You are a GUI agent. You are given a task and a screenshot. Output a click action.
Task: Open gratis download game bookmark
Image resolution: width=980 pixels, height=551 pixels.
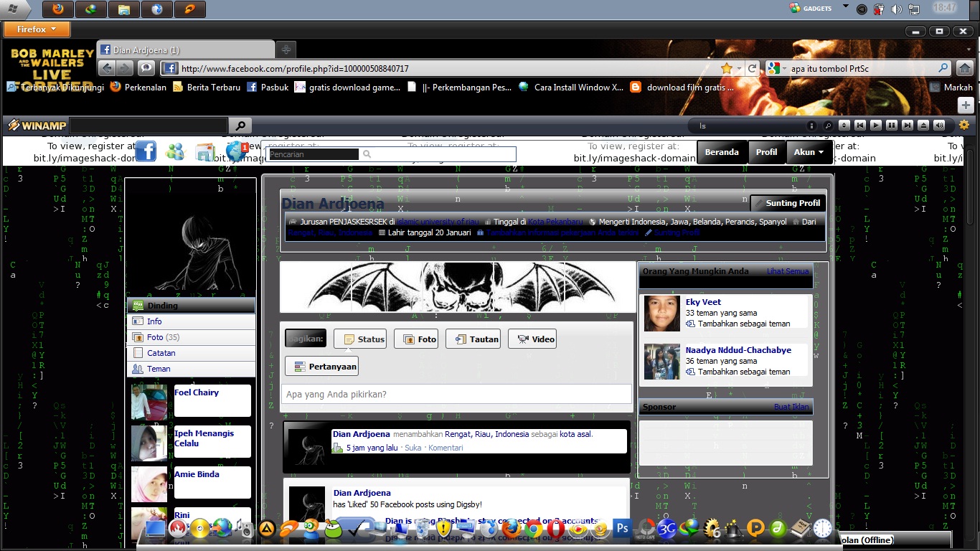[x=347, y=88]
